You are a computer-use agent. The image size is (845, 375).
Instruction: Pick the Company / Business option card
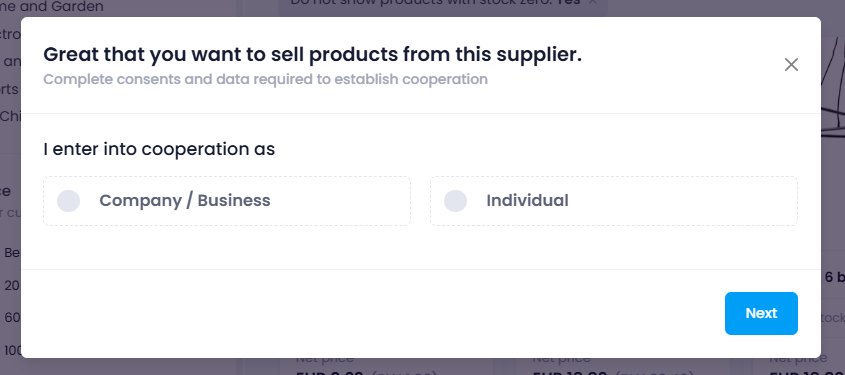227,200
